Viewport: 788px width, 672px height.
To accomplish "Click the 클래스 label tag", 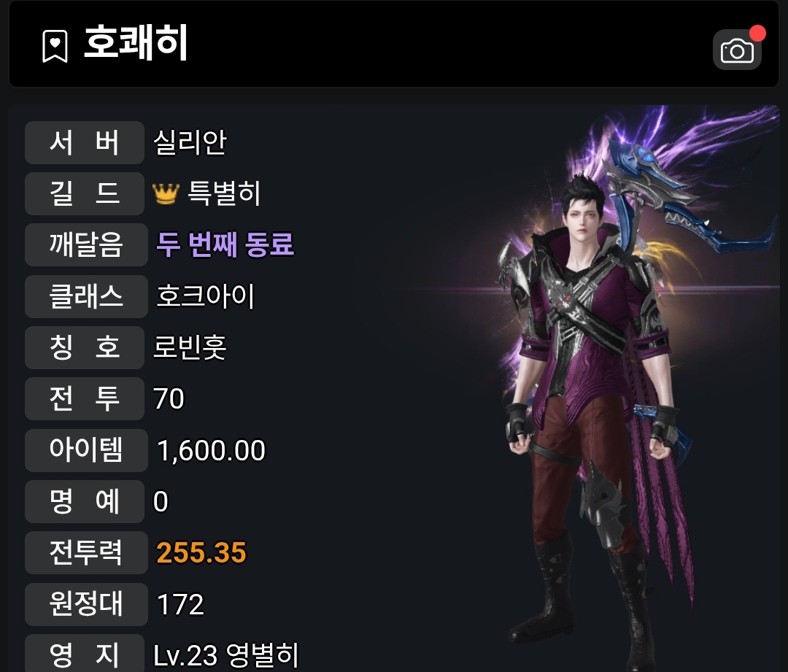I will point(86,296).
